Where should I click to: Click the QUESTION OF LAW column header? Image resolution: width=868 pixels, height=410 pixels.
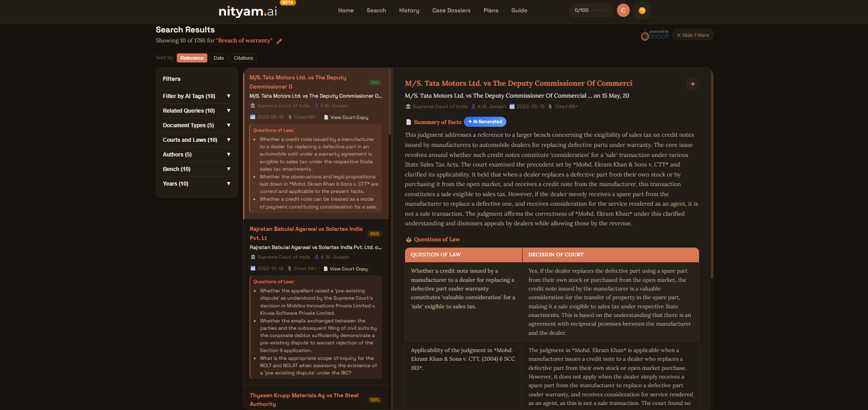pyautogui.click(x=463, y=255)
